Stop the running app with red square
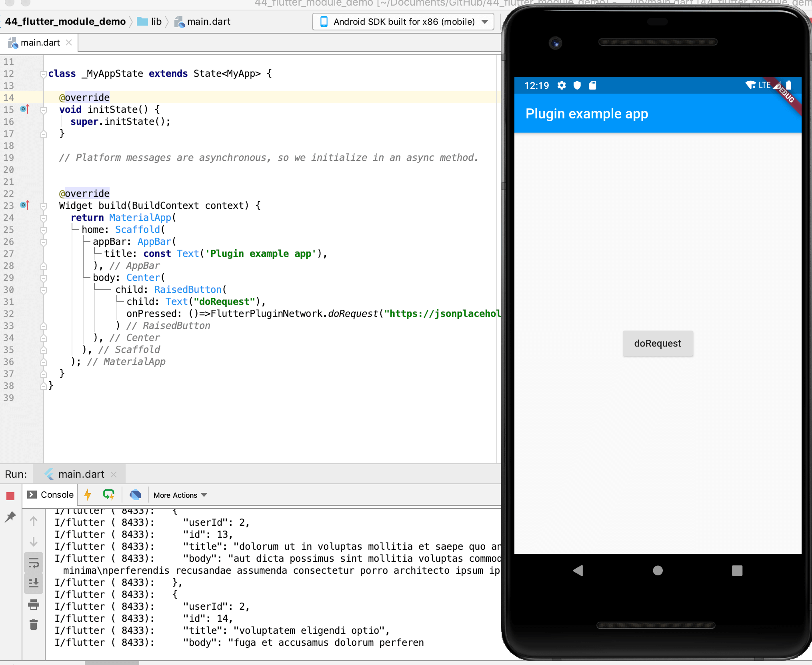 (x=10, y=496)
